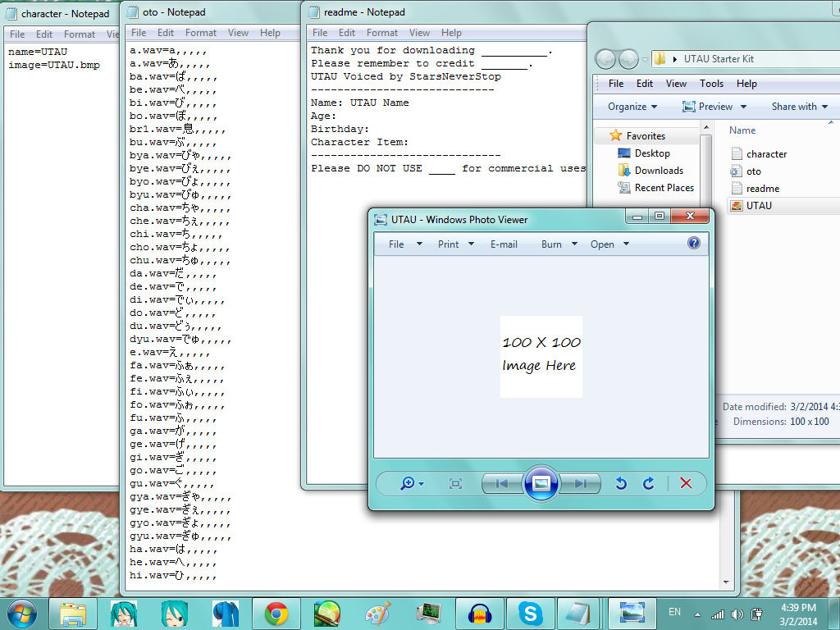Screen dimensions: 840x630
Task: Rotate image counterclockwise
Action: pyautogui.click(x=621, y=484)
